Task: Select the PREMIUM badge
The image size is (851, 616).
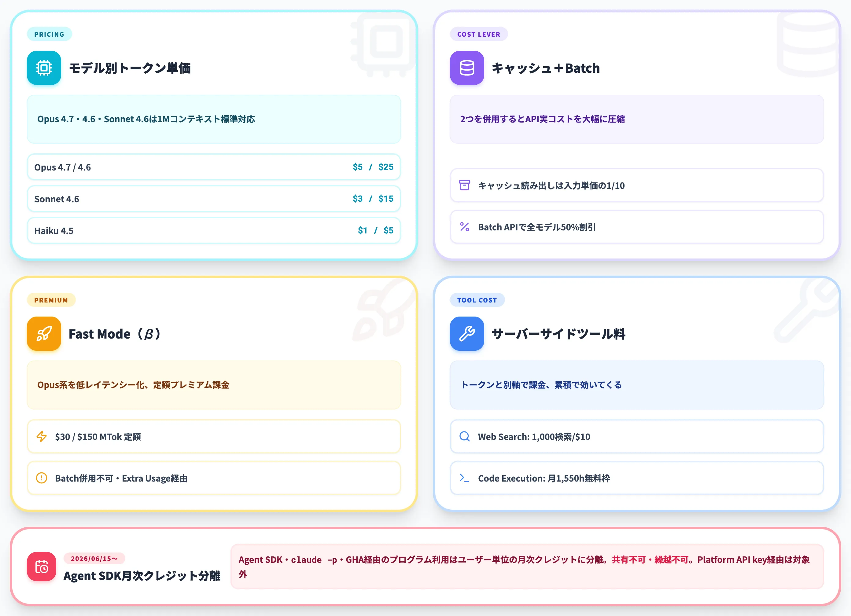Action: 51,300
